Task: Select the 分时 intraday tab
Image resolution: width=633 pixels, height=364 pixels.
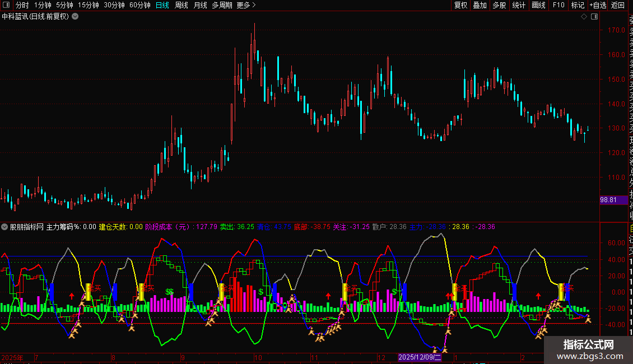Action: pyautogui.click(x=22, y=5)
